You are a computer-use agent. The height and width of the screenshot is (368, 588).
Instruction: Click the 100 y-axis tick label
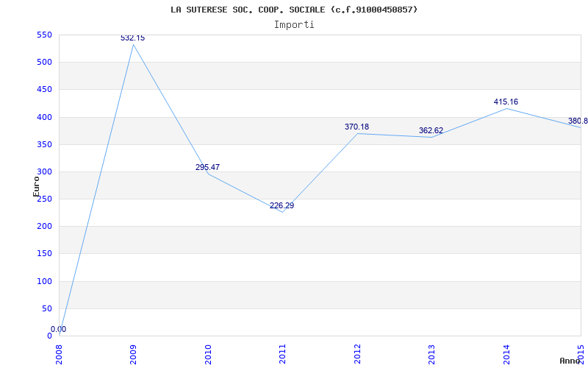coord(44,281)
